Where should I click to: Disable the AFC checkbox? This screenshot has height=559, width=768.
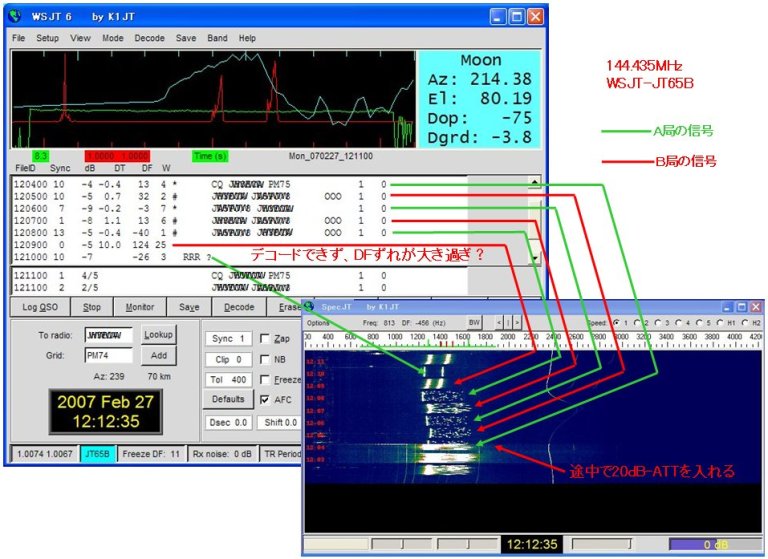[265, 400]
